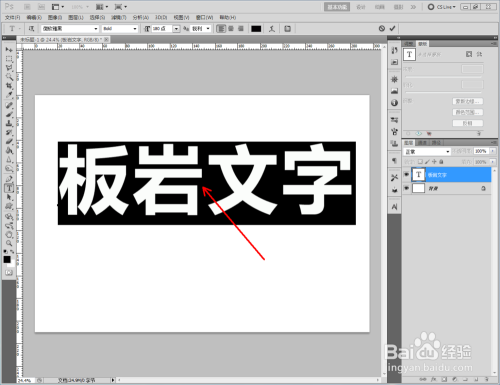500x385 pixels.
Task: Select the Rectangular Marquee tool
Action: coord(9,59)
